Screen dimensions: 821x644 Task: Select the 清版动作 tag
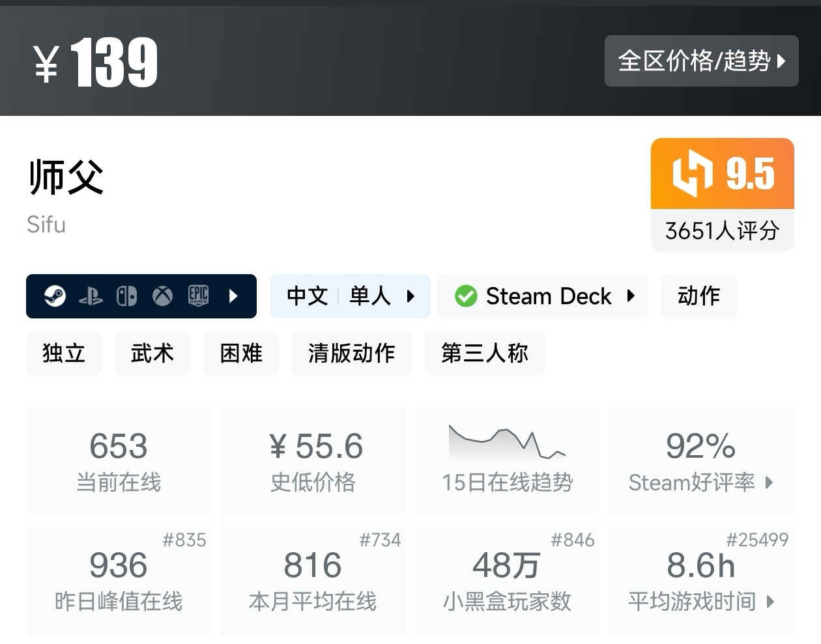[352, 354]
